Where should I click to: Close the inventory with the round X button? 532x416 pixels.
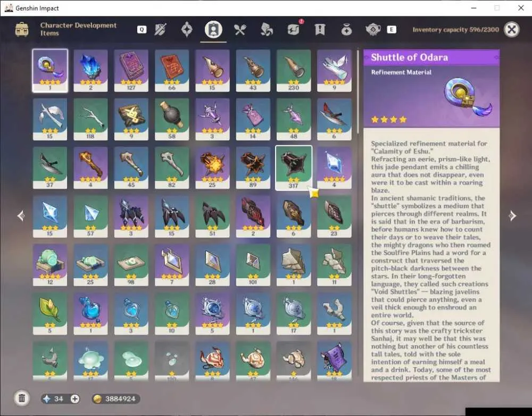coord(512,30)
